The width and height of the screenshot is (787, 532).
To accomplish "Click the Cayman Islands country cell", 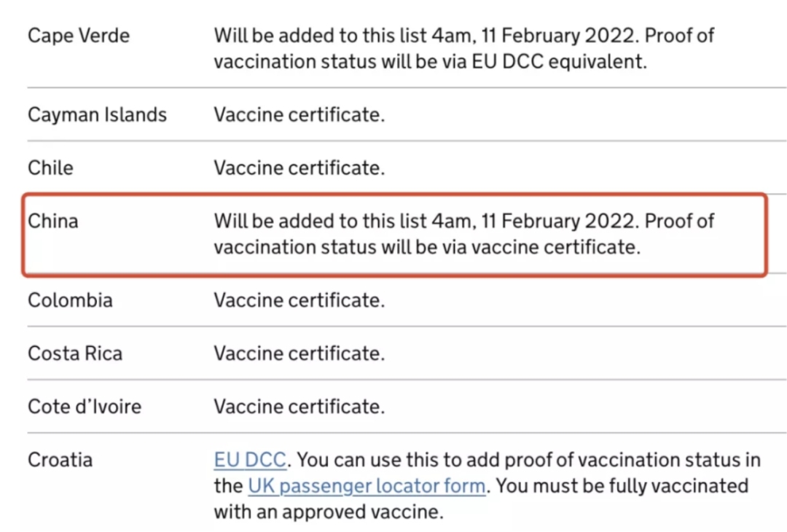I will pyautogui.click(x=98, y=115).
